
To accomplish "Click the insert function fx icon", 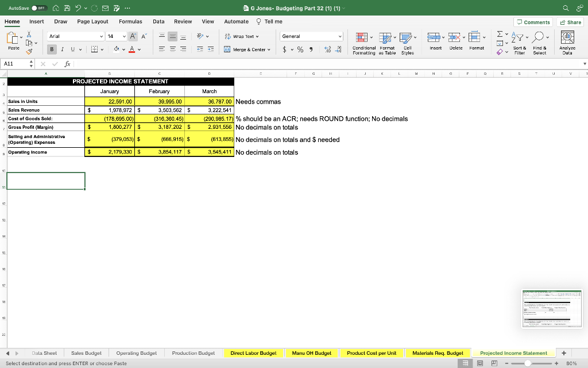I will click(x=67, y=64).
